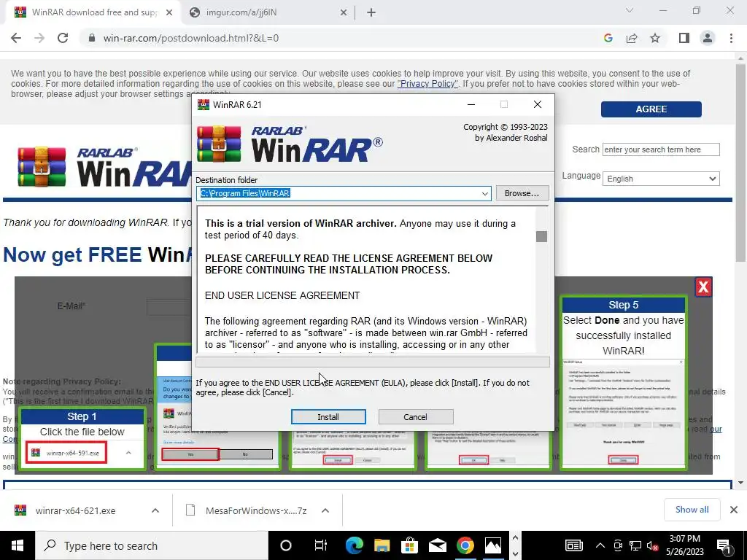The width and height of the screenshot is (747, 560).
Task: Click the WinRAR icon in the dialog title bar
Action: point(204,104)
